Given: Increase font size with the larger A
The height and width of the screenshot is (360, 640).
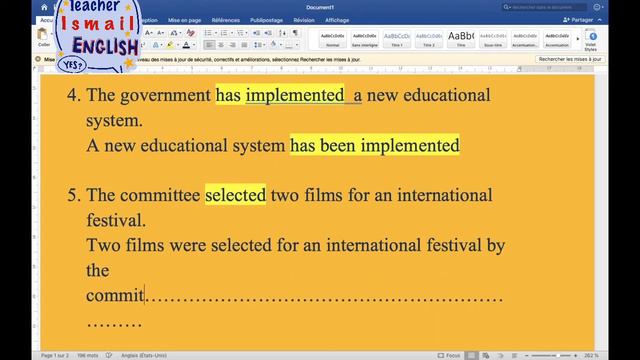Looking at the screenshot, I should pos(149,33).
